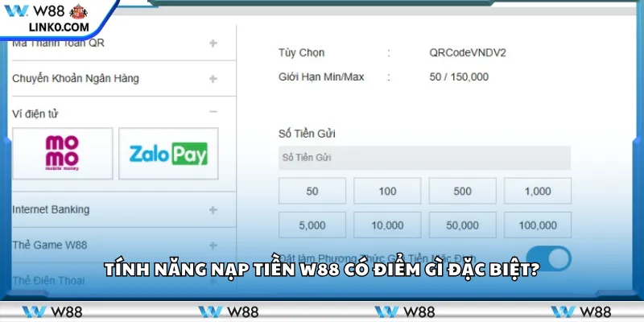Choose the 5,000 amount preset
This screenshot has height=322, width=644.
[312, 225]
